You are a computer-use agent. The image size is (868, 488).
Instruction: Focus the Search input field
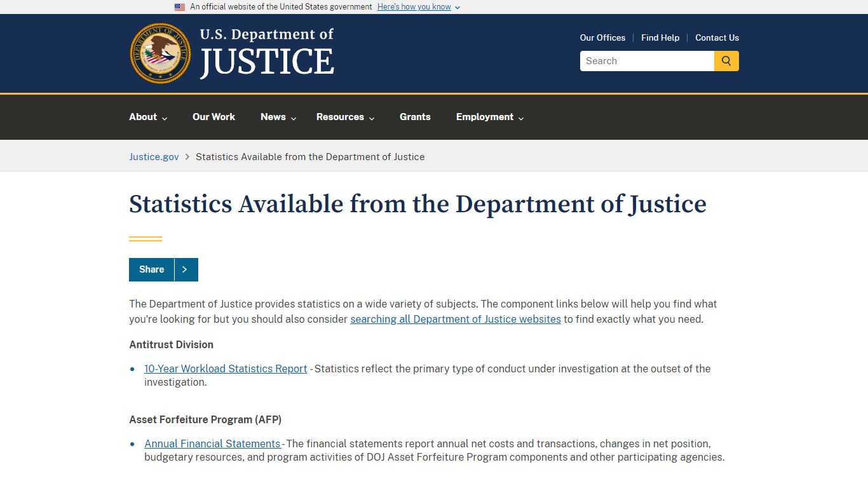pos(647,61)
